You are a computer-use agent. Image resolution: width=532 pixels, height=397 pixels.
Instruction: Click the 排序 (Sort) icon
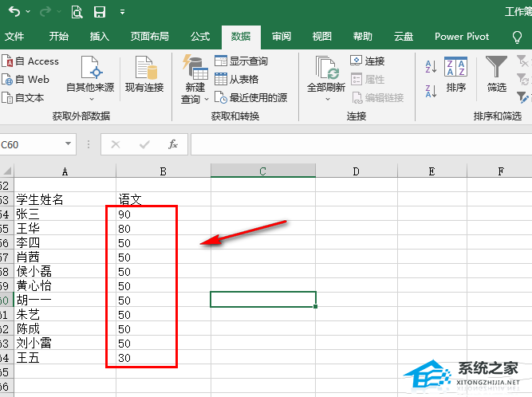[x=456, y=74]
